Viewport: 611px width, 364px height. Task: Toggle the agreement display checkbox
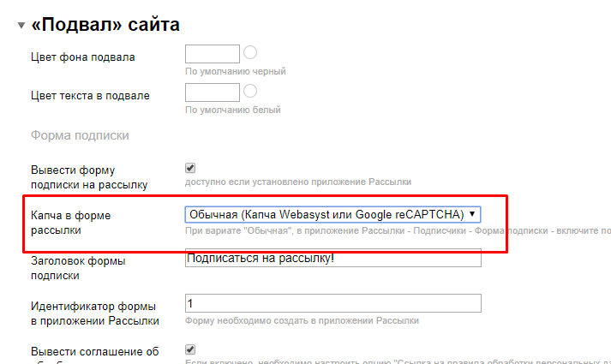(x=190, y=349)
